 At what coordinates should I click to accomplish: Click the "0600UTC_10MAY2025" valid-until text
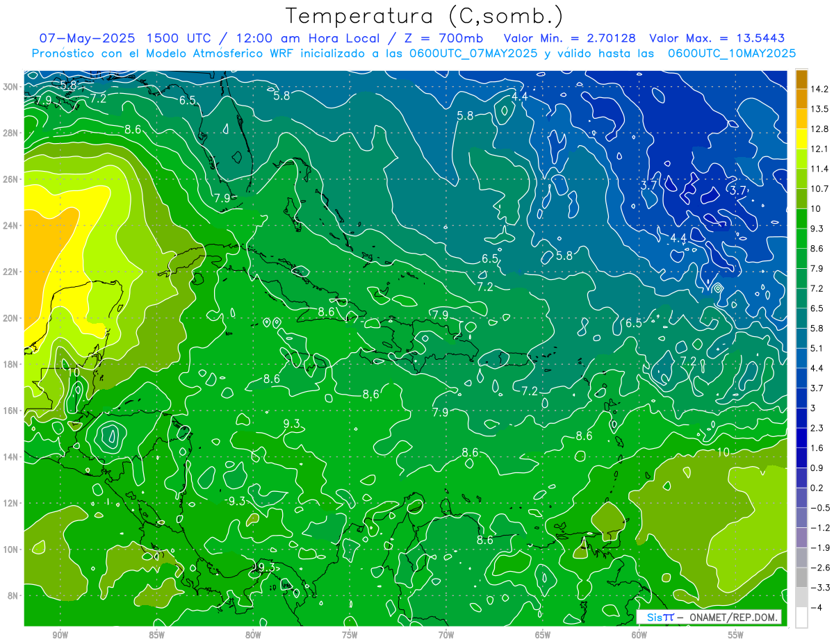click(x=732, y=53)
